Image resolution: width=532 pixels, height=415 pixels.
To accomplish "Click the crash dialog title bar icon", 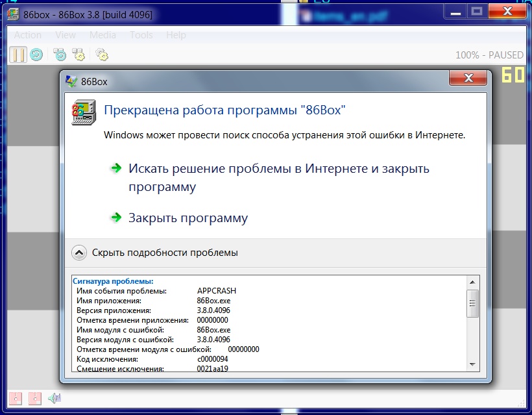I will click(x=71, y=81).
